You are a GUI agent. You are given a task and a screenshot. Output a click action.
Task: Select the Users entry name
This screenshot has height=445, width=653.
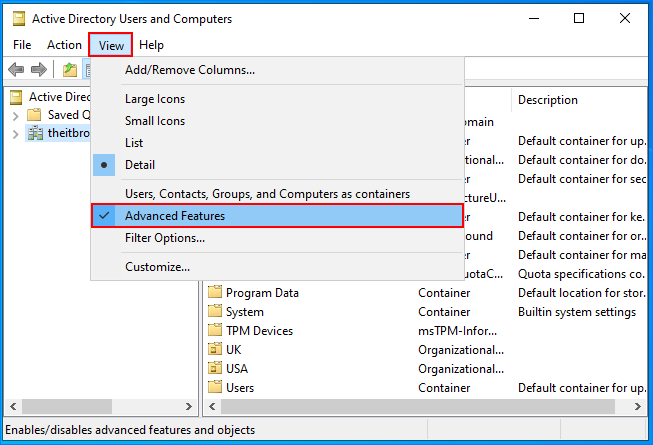tap(240, 388)
